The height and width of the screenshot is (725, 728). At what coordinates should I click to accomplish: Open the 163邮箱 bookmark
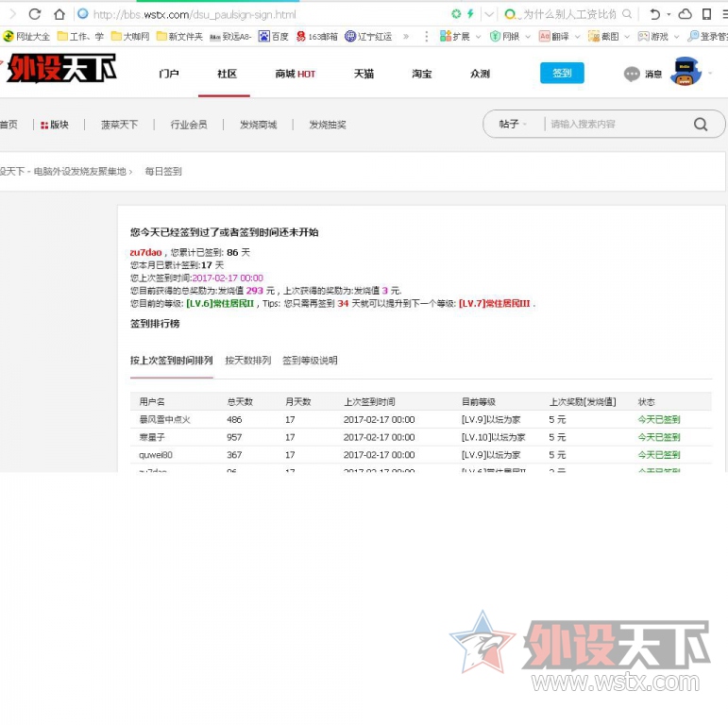tap(317, 37)
